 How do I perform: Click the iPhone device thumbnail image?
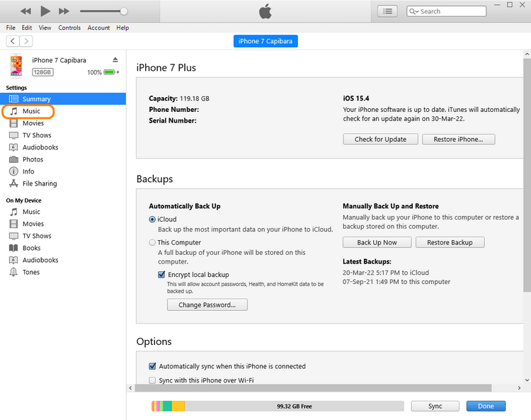pyautogui.click(x=16, y=66)
